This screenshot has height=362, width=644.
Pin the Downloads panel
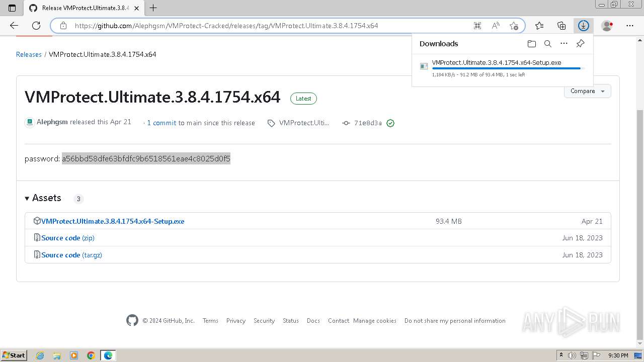pos(580,44)
